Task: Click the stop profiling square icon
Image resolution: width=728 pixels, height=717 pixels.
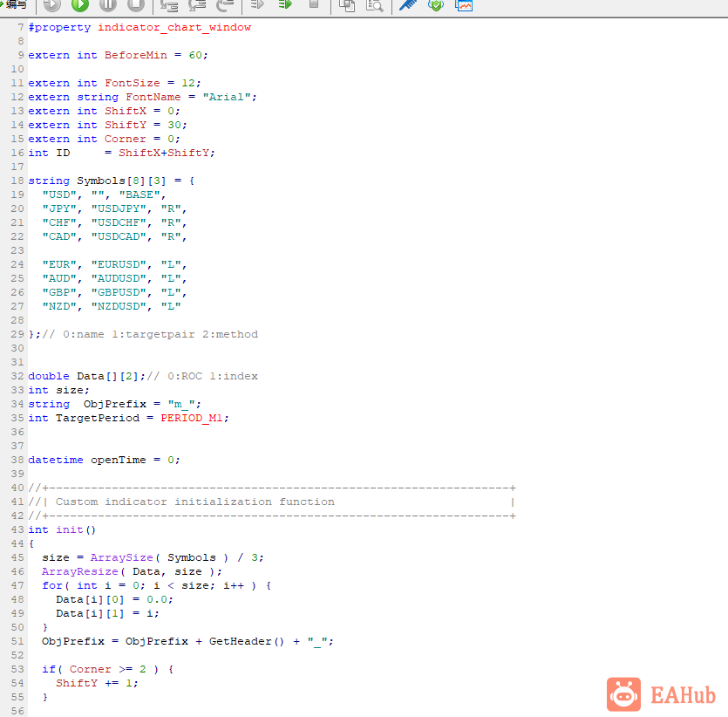Action: pos(314,4)
